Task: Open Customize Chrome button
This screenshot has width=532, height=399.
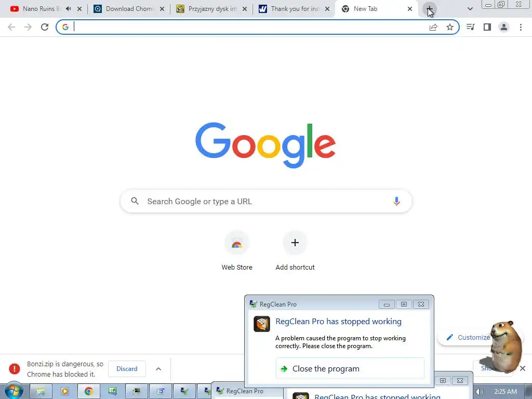Action: point(468,338)
